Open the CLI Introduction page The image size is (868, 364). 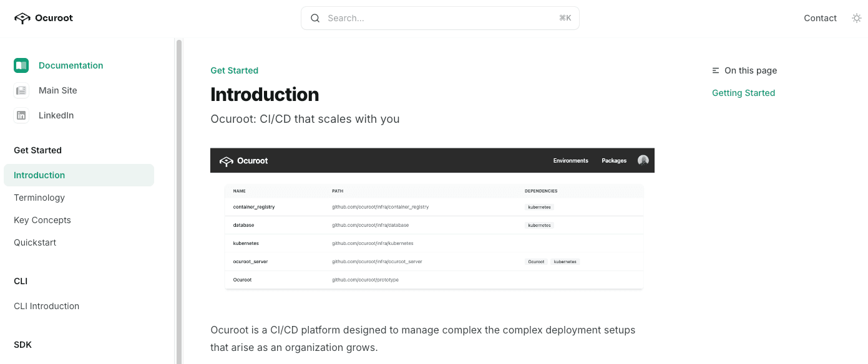(47, 306)
